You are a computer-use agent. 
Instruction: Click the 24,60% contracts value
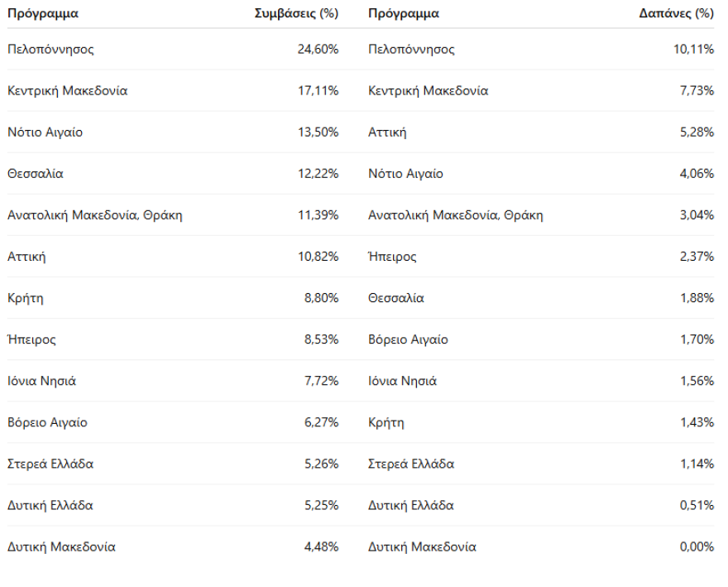[x=318, y=50]
